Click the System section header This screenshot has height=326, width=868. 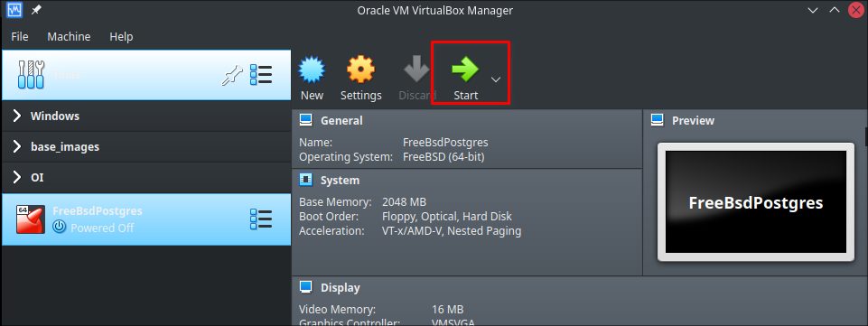tap(340, 180)
